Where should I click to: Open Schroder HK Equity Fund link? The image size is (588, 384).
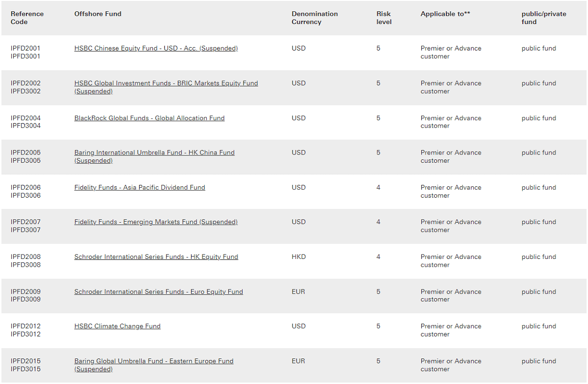(156, 257)
